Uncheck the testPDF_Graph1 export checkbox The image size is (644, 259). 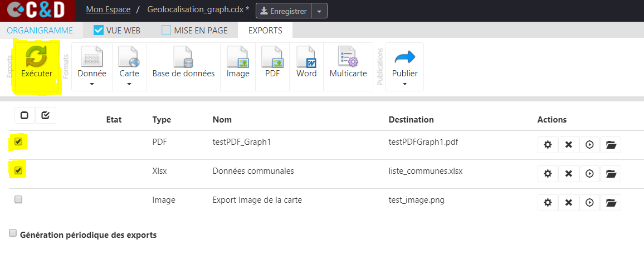pos(18,141)
